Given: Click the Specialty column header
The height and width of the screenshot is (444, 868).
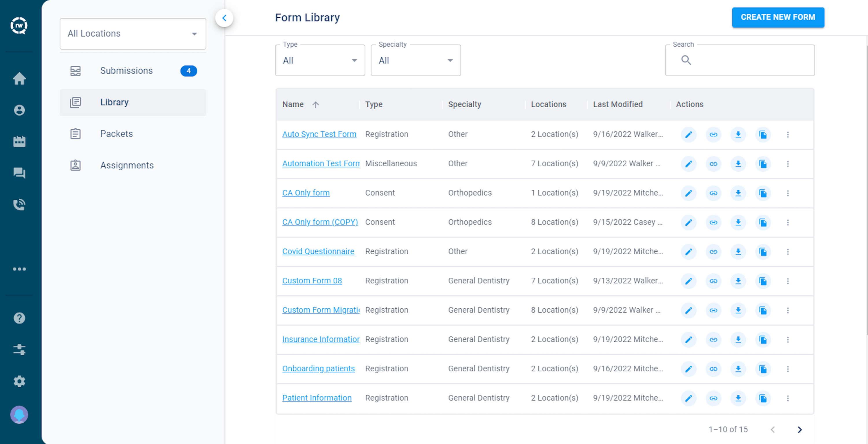Looking at the screenshot, I should [464, 104].
